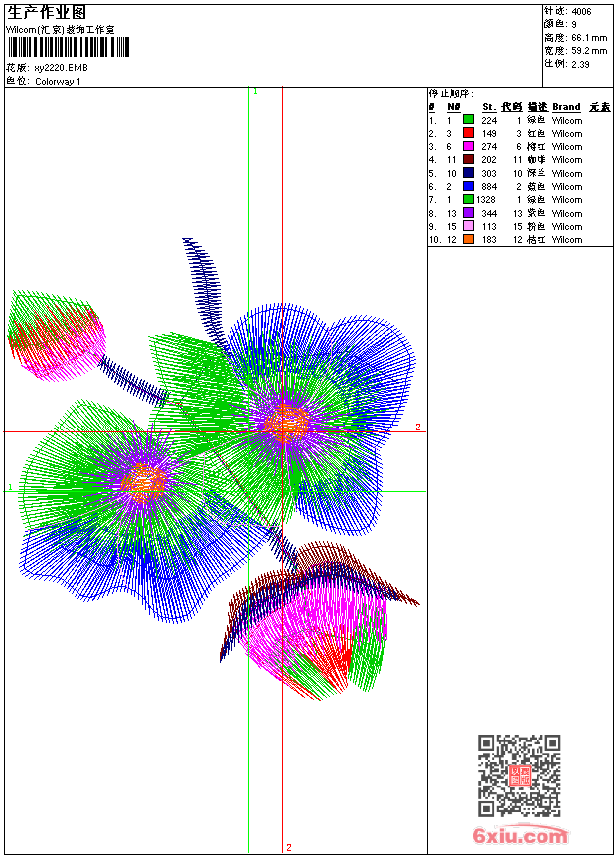Pick the dark brown swatch in row 4
Image resolution: width=616 pixels, height=855 pixels.
[468, 159]
